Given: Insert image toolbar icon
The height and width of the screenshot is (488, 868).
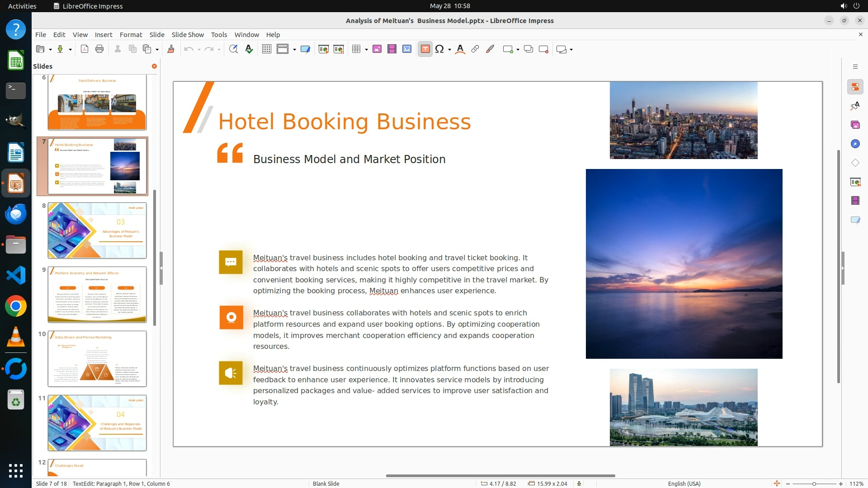Looking at the screenshot, I should 377,49.
